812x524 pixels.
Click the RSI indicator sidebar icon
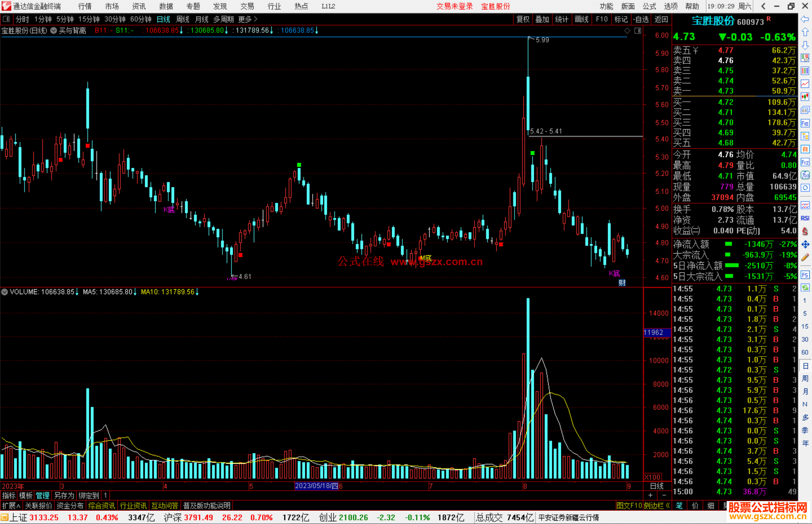point(805,218)
